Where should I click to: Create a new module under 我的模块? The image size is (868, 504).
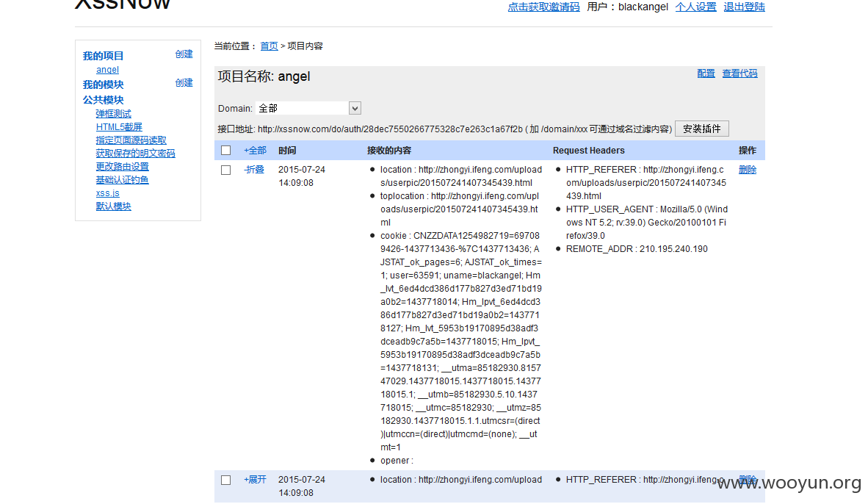pyautogui.click(x=184, y=83)
